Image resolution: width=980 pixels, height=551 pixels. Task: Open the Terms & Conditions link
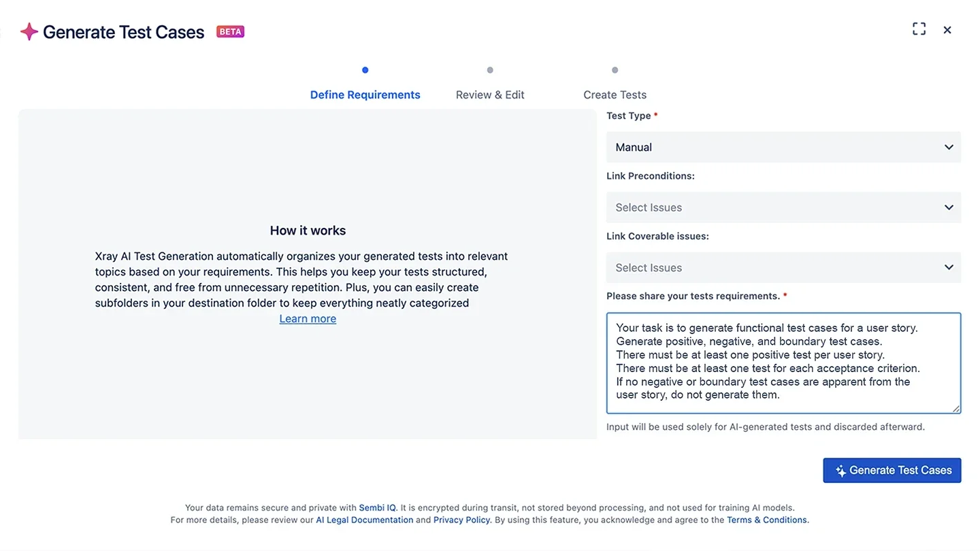click(766, 520)
